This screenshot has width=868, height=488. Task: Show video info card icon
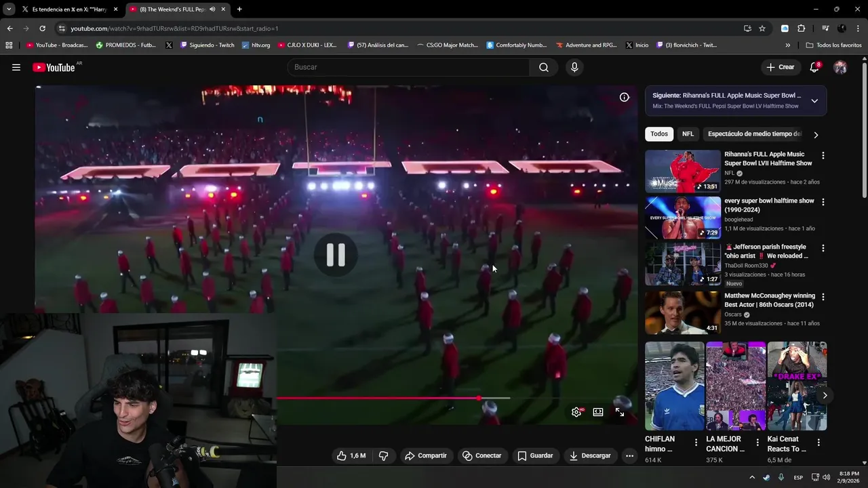click(625, 97)
